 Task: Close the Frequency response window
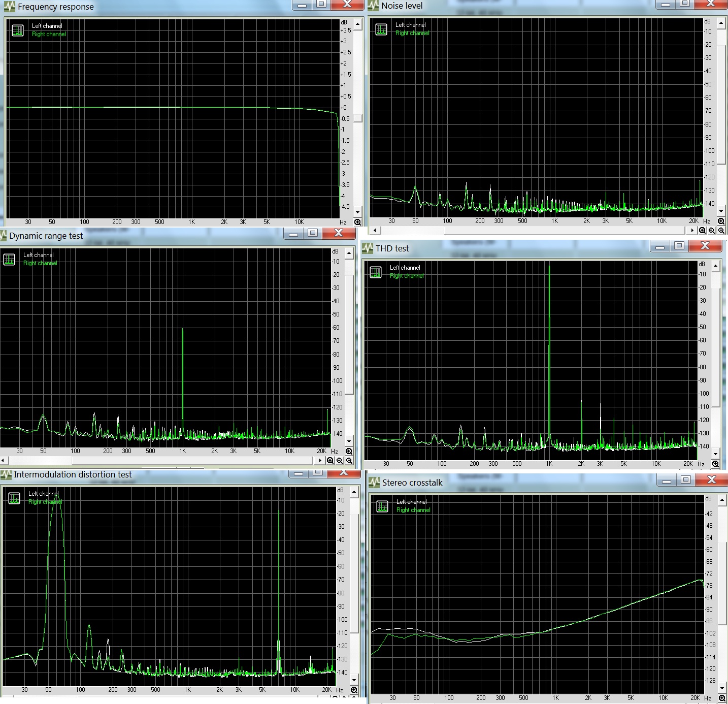pyautogui.click(x=347, y=5)
